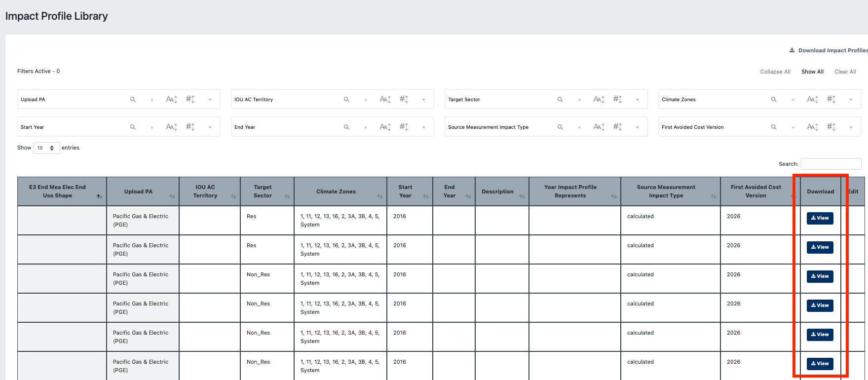Expand Source Measurement Impact Type filter chevron
Screen dimensions: 868x380
pos(637,127)
